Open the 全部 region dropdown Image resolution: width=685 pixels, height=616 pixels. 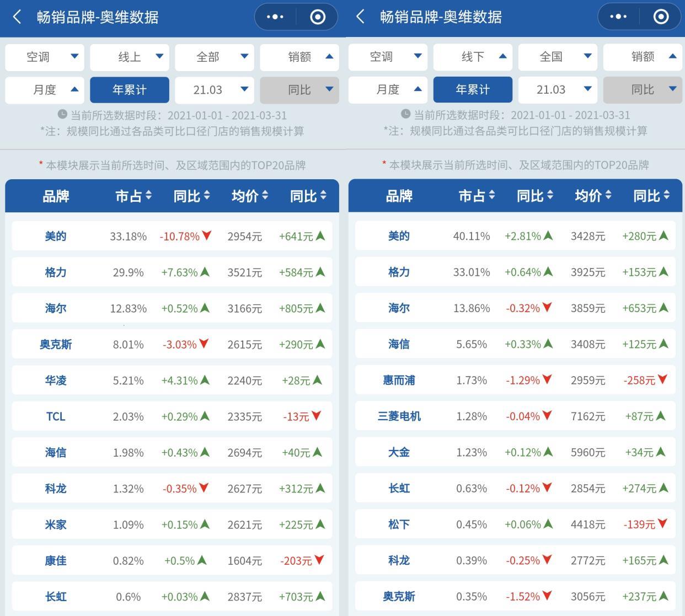215,57
